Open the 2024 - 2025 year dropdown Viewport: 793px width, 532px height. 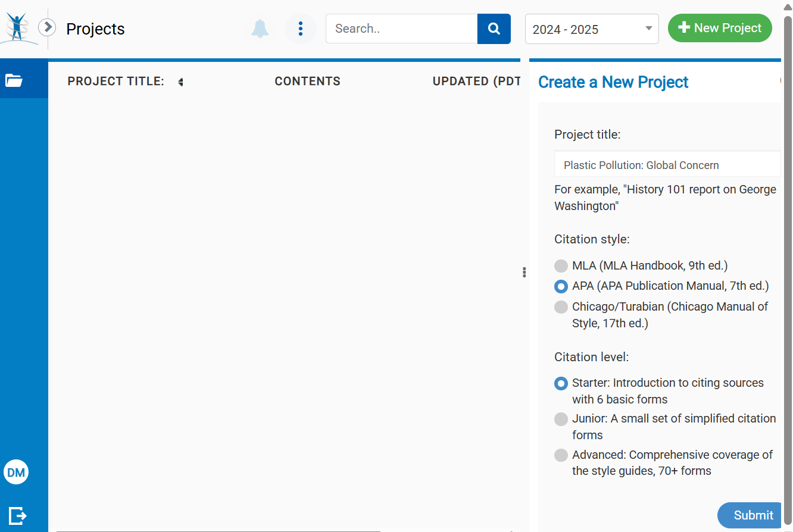(x=591, y=29)
